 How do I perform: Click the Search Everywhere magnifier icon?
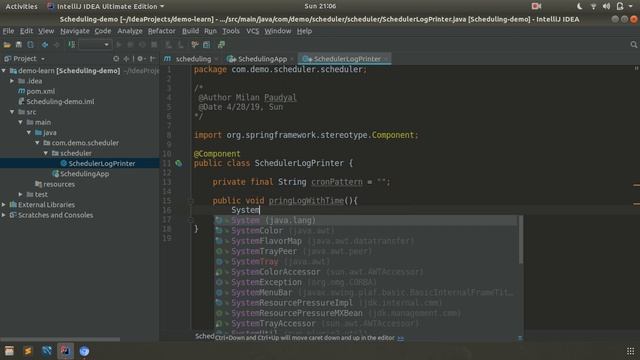(x=633, y=44)
